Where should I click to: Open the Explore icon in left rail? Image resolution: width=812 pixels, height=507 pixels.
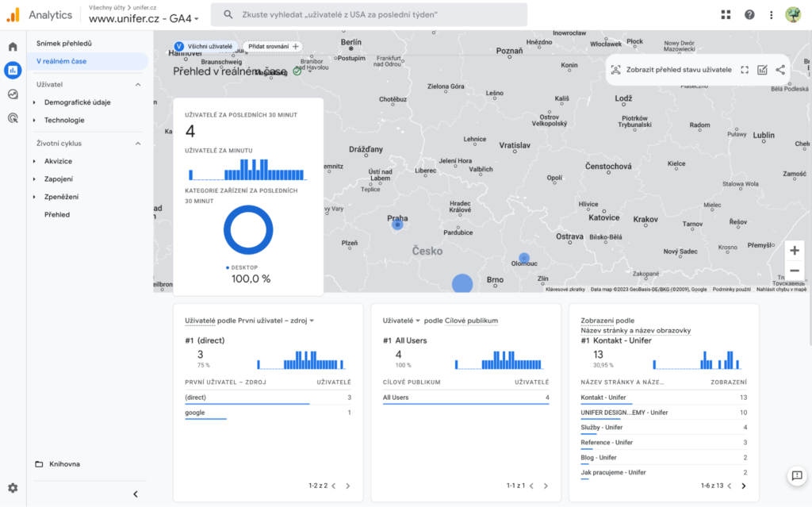tap(13, 94)
